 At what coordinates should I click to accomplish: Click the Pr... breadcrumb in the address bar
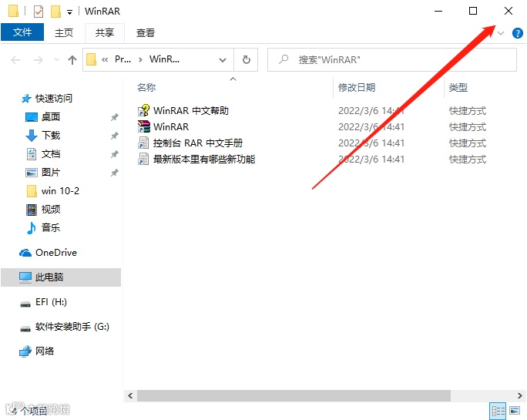pyautogui.click(x=123, y=59)
